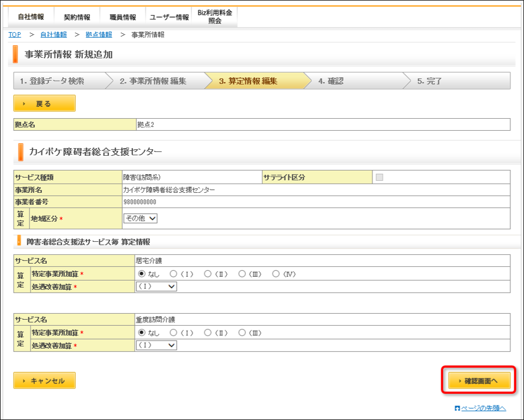This screenshot has width=524, height=420.
Task: Click the 事業者番号 value 9800000000
Action: [x=140, y=202]
